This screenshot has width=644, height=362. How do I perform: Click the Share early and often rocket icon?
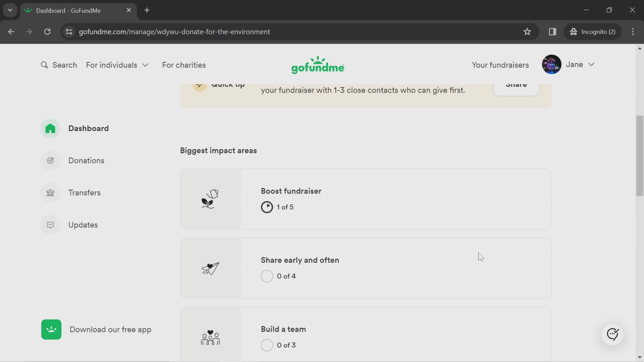(210, 269)
